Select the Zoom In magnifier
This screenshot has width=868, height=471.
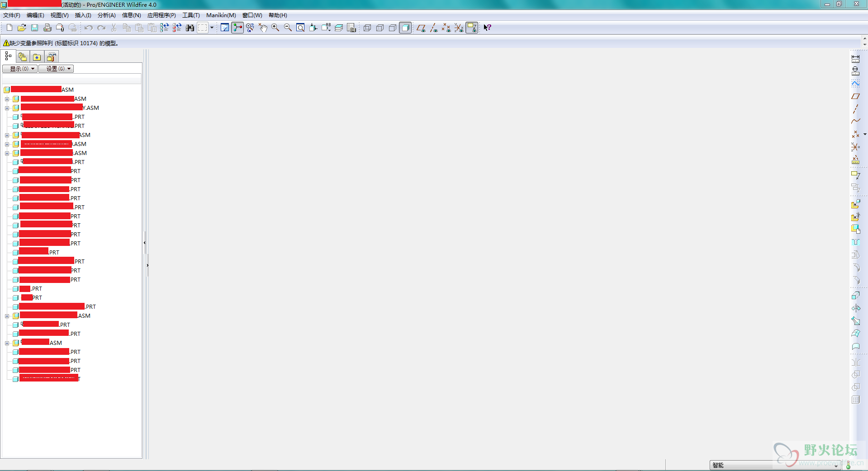275,28
